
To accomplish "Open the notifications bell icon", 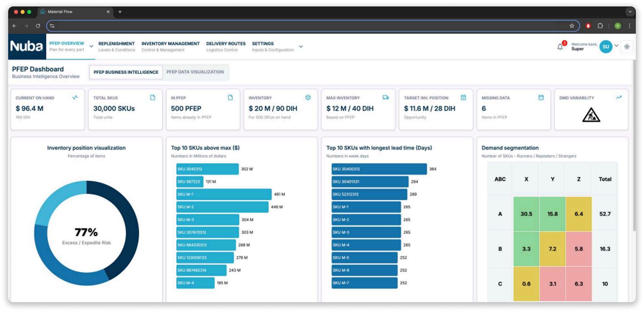I will tap(560, 47).
